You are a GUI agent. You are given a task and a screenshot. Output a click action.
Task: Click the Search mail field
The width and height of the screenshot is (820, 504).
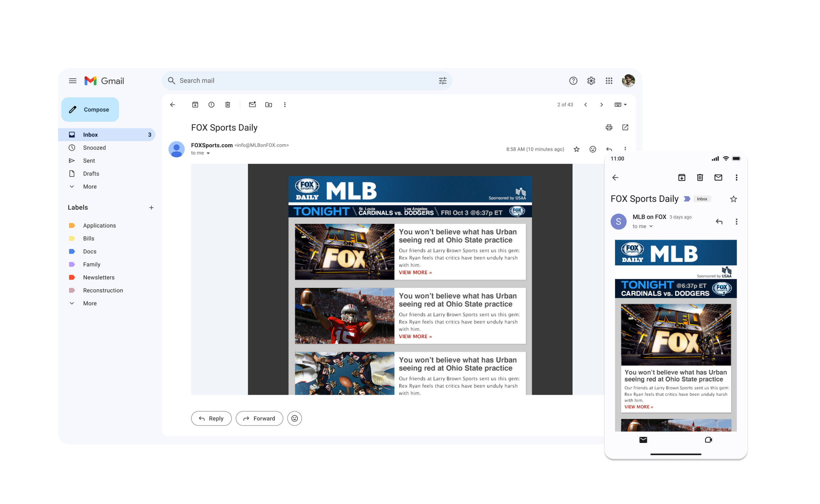point(300,81)
